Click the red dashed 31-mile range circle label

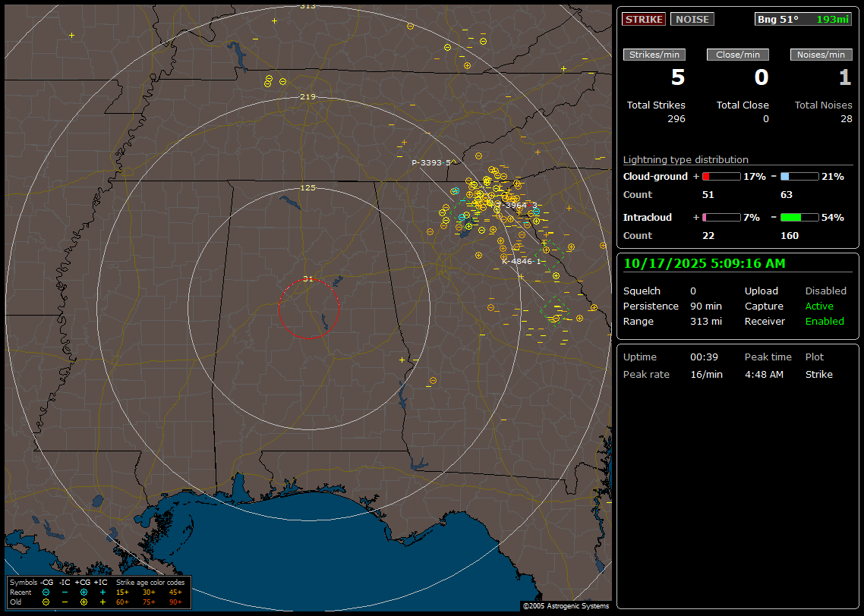pyautogui.click(x=308, y=278)
